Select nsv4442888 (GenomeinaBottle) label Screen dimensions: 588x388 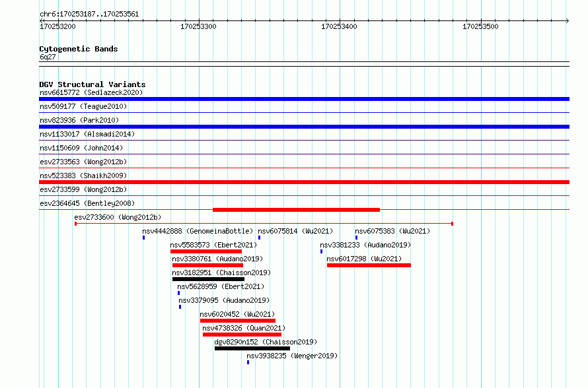click(198, 231)
